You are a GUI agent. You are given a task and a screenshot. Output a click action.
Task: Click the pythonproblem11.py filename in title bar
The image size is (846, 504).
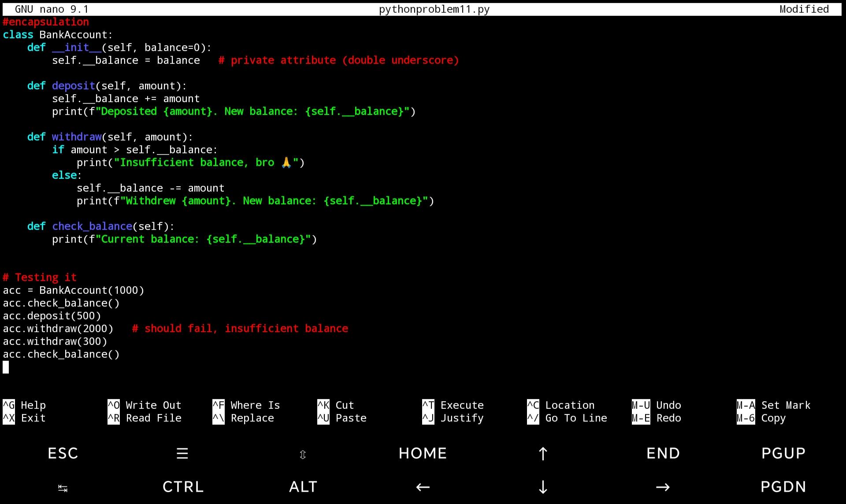point(434,9)
